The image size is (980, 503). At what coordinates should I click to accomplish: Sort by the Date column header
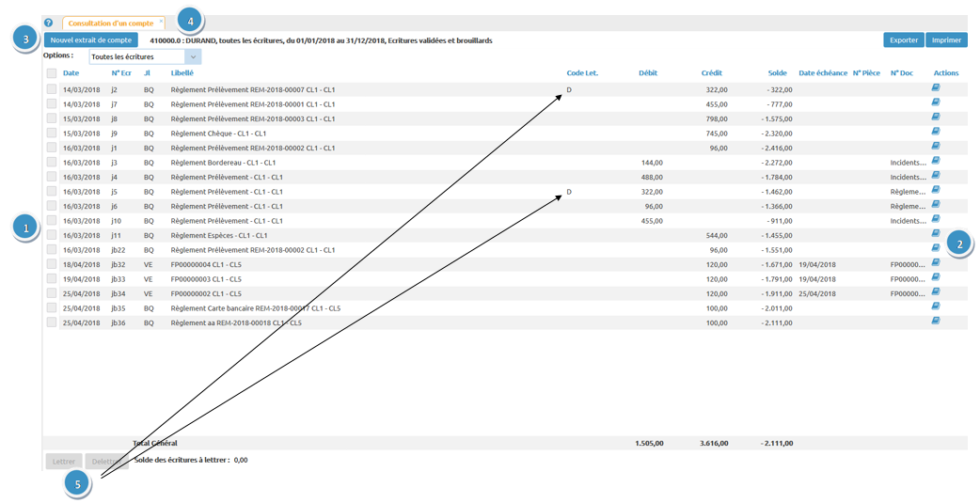tap(71, 73)
